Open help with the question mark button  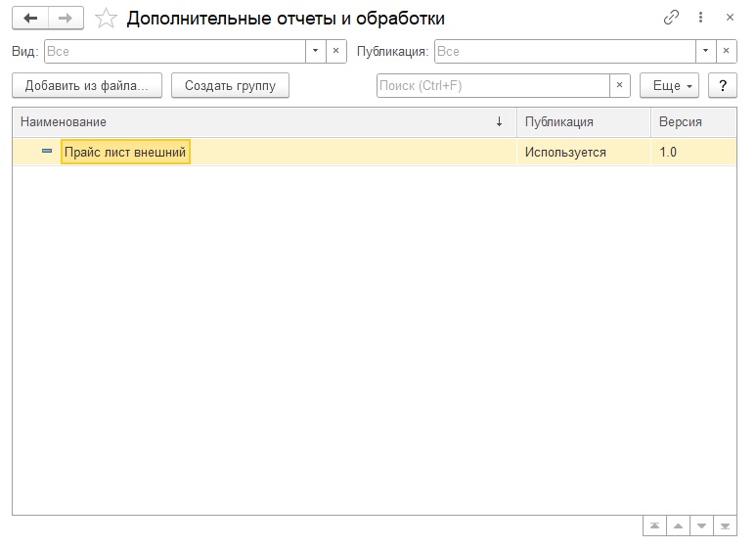[722, 85]
